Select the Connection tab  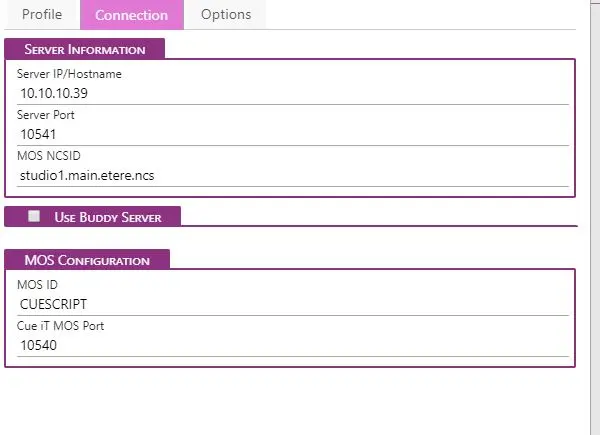click(x=131, y=15)
